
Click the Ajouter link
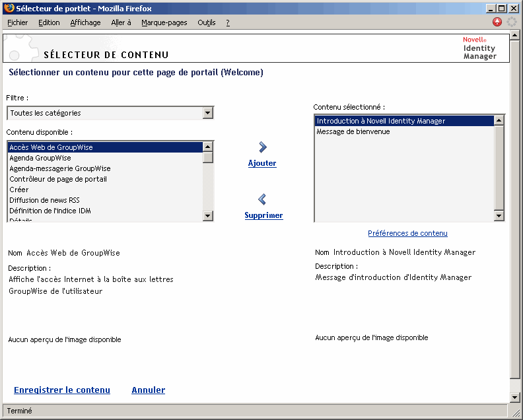(262, 163)
